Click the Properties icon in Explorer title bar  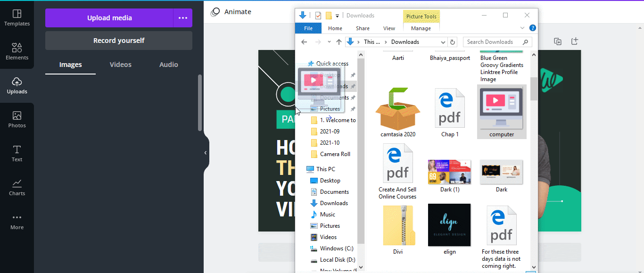point(318,16)
